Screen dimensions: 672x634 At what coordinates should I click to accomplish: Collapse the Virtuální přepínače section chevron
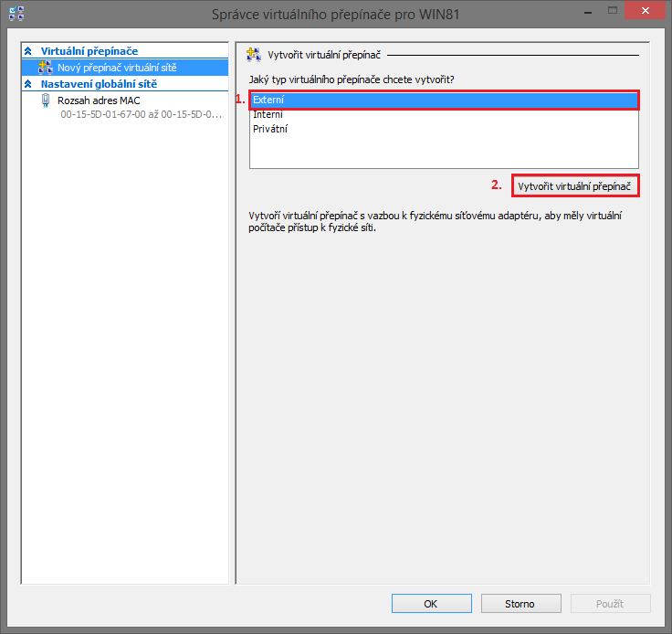[28, 51]
